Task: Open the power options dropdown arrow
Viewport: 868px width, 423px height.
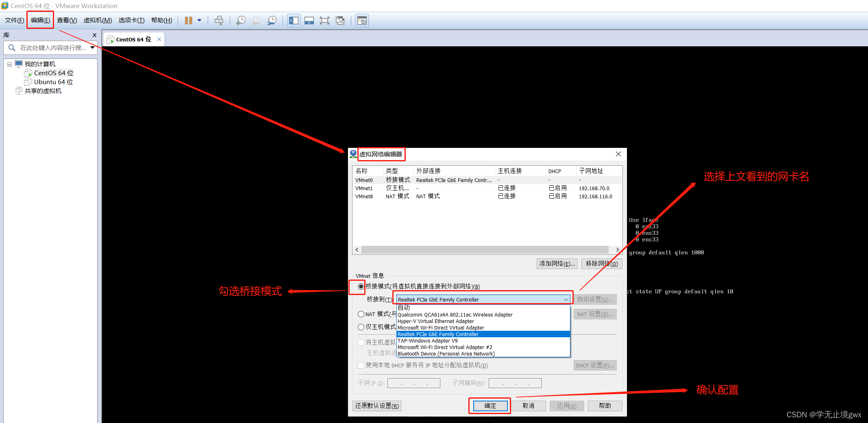Action: [199, 20]
